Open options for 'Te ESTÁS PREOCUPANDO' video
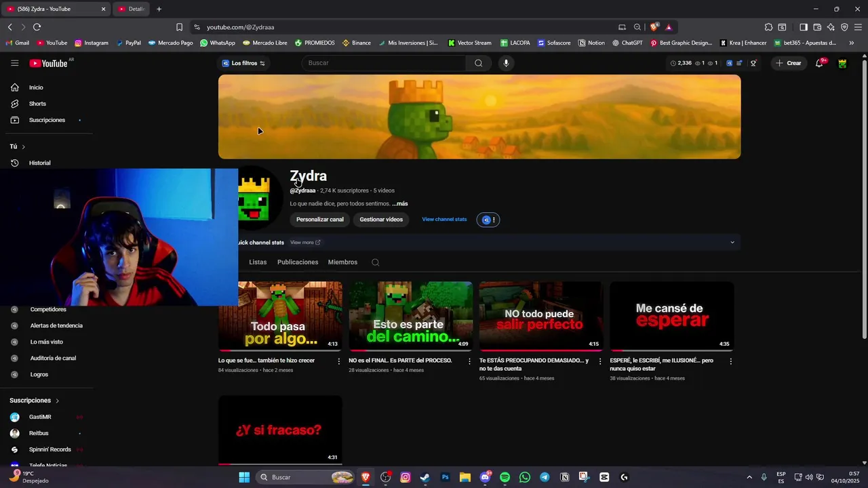This screenshot has width=868, height=488. coord(600,361)
